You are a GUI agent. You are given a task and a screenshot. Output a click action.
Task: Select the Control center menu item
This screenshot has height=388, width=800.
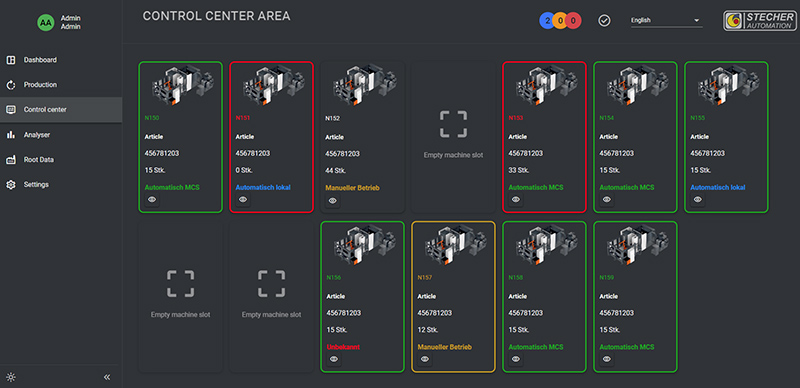tap(61, 110)
